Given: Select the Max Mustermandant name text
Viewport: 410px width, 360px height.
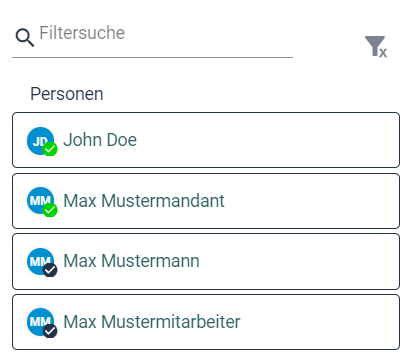Looking at the screenshot, I should pos(144,201).
